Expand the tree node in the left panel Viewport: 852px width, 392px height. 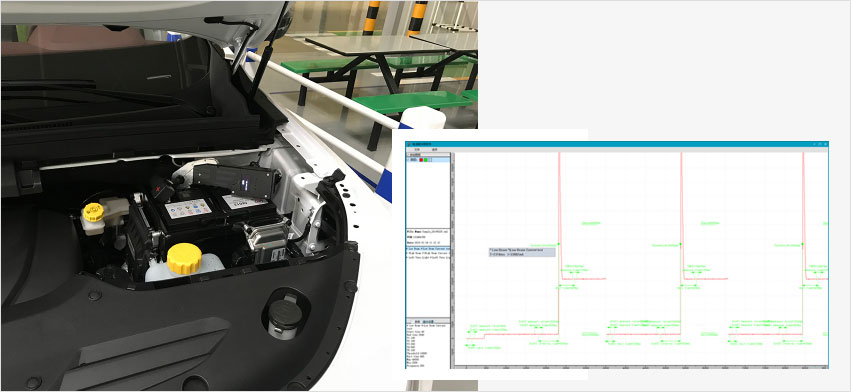click(x=409, y=160)
